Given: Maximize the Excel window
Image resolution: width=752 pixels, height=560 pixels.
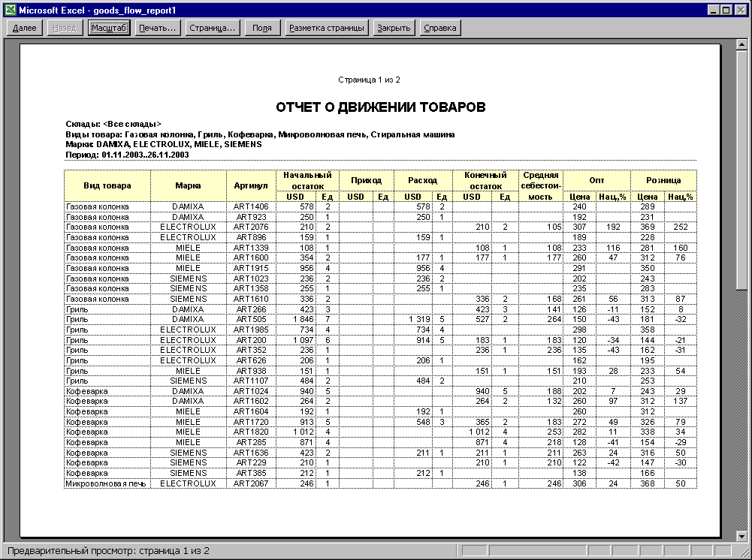Looking at the screenshot, I should 726,10.
